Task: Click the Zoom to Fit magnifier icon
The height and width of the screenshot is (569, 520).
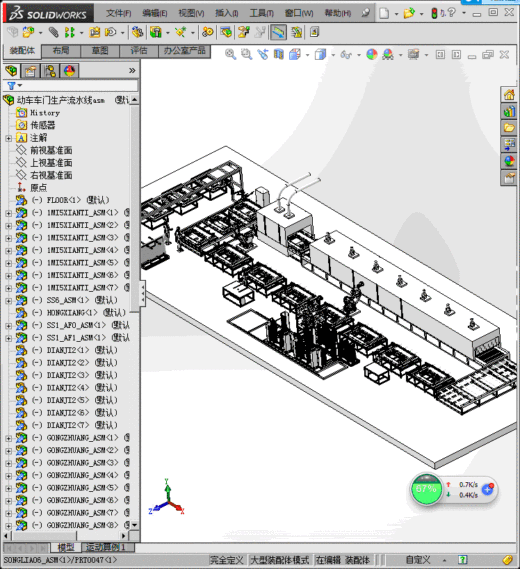Action: 230,54
